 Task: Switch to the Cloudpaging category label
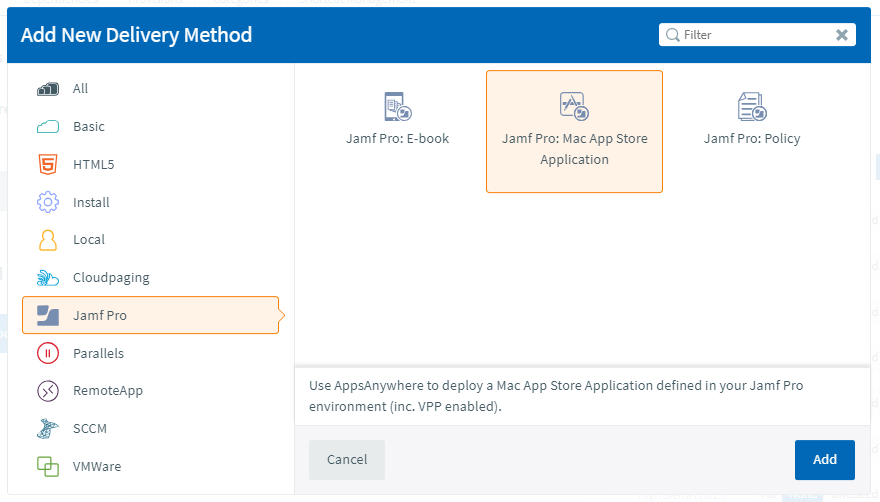[x=111, y=278]
